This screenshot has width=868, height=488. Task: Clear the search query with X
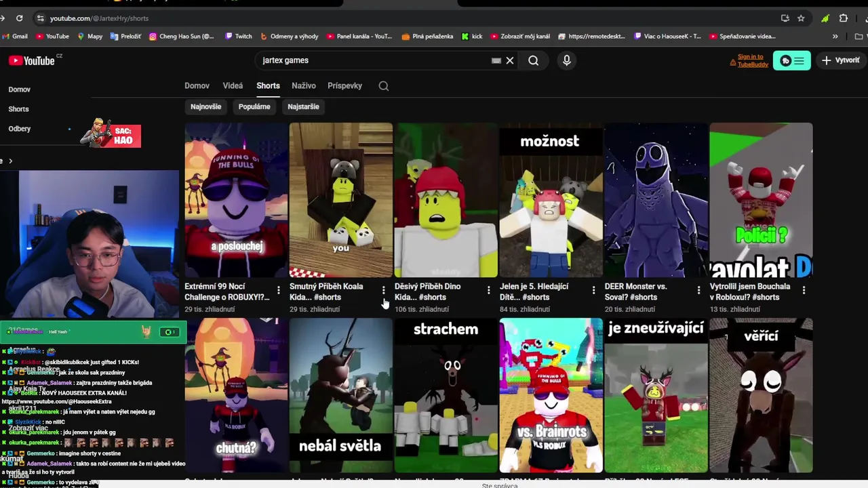[510, 60]
